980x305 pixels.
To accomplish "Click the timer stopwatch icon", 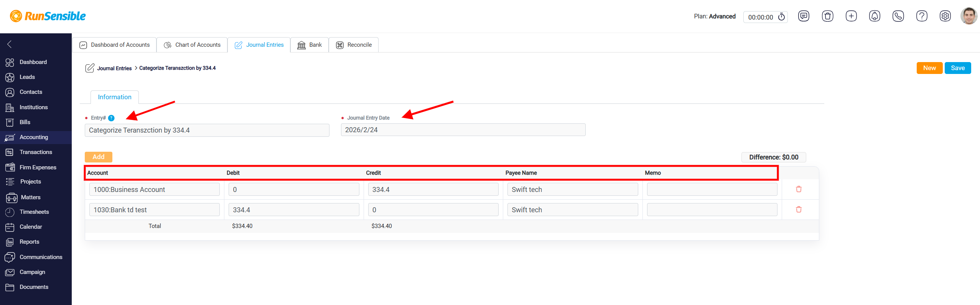I will click(781, 17).
